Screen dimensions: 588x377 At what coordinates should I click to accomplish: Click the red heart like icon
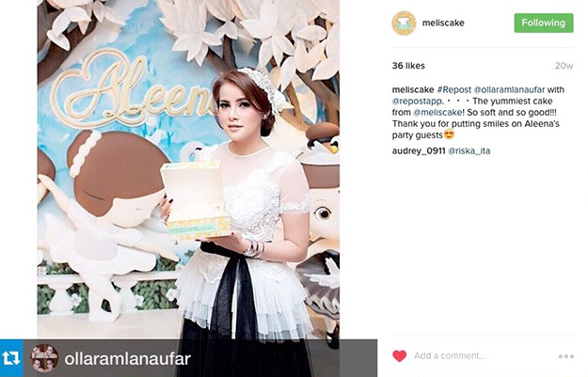pos(400,355)
